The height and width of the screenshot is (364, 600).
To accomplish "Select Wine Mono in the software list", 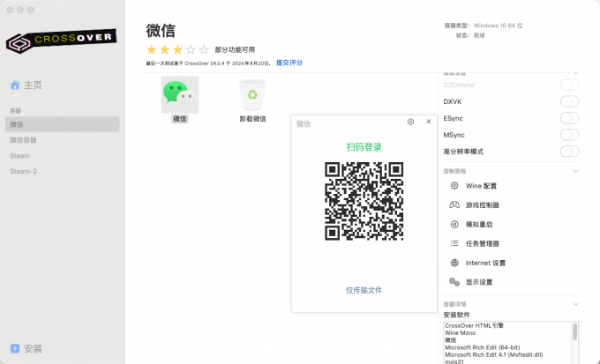I will click(460, 333).
